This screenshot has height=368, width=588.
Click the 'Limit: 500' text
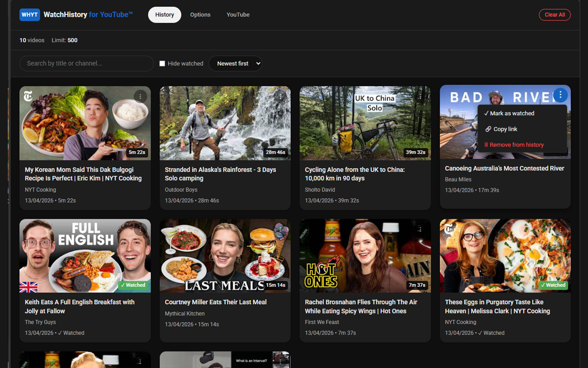64,40
